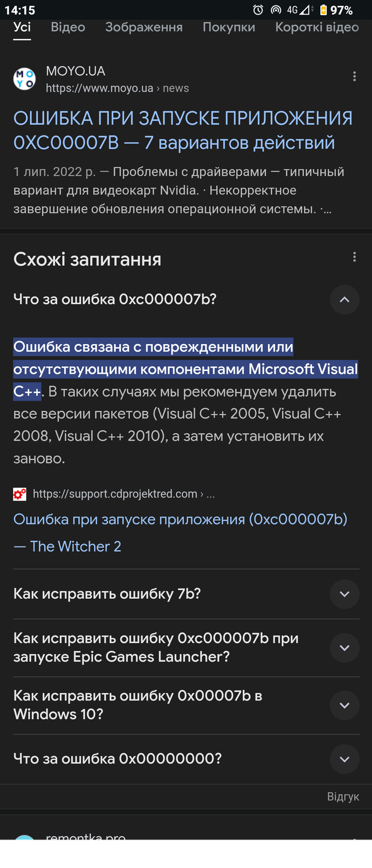Screen dimensions: 372x868
Task: Collapse the 'Что за ошибка 0xc000007b?' answer
Action: click(x=345, y=299)
